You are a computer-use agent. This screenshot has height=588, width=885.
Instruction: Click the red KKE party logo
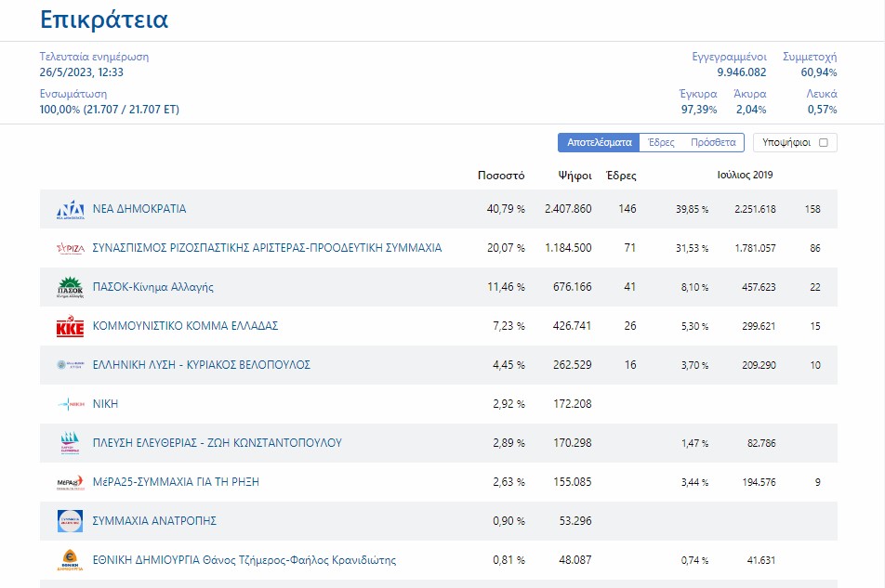pos(71,326)
